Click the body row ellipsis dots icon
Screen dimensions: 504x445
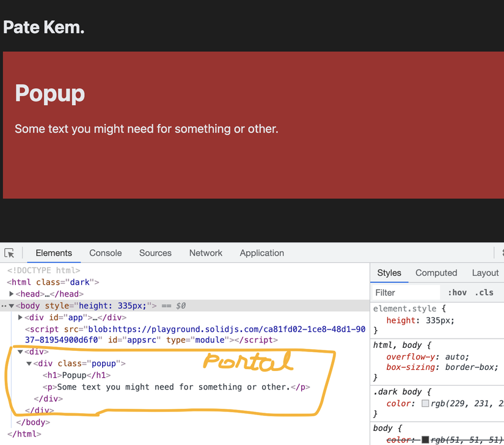4,306
